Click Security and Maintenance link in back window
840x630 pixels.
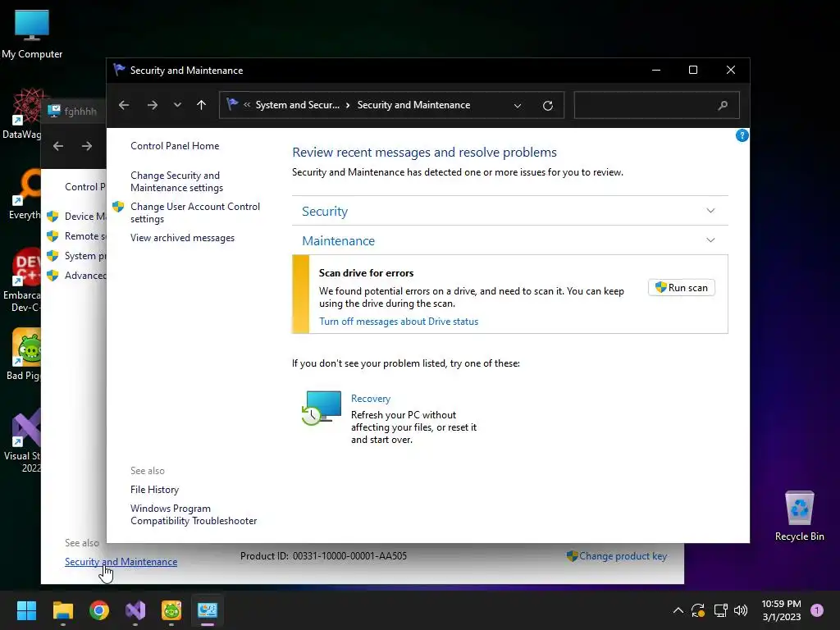(121, 562)
